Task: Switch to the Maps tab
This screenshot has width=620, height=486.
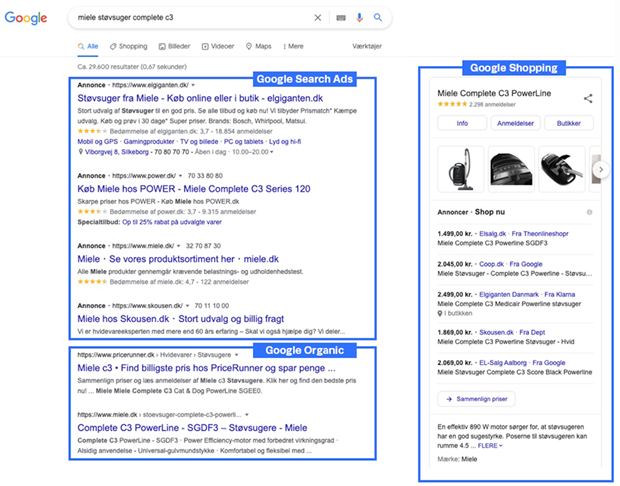Action: (x=259, y=46)
